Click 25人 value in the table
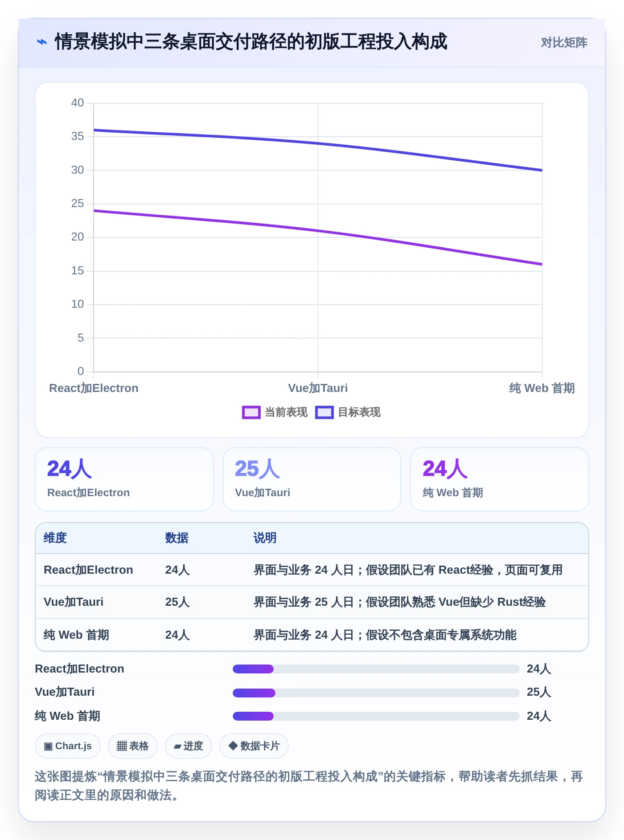Screen dimensions: 624x840 (x=177, y=602)
